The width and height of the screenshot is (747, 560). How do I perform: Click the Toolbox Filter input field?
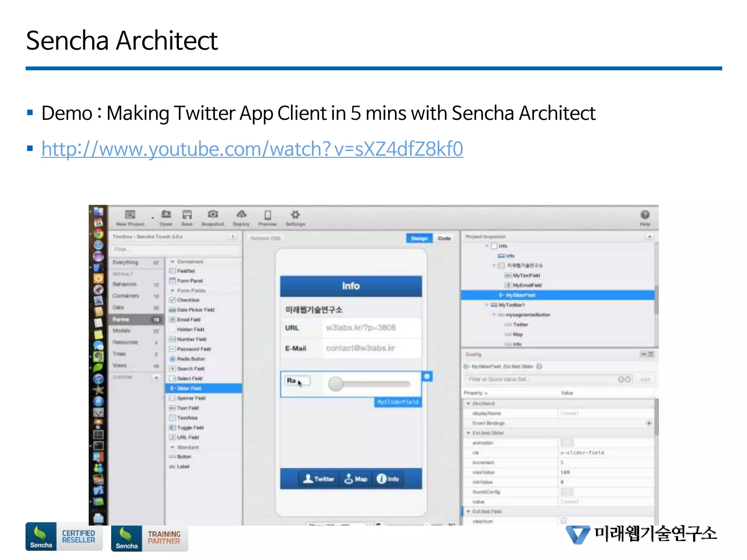[x=175, y=250]
